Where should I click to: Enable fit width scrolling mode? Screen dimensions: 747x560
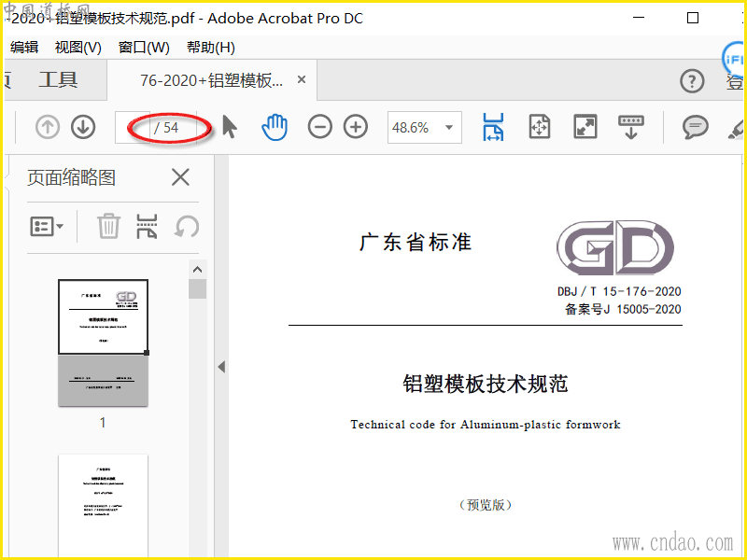[493, 127]
